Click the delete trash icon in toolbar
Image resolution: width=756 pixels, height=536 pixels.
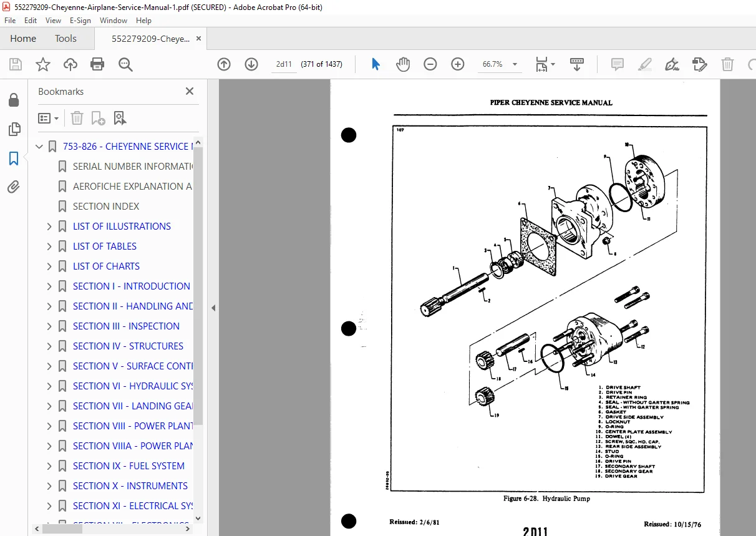click(x=727, y=64)
